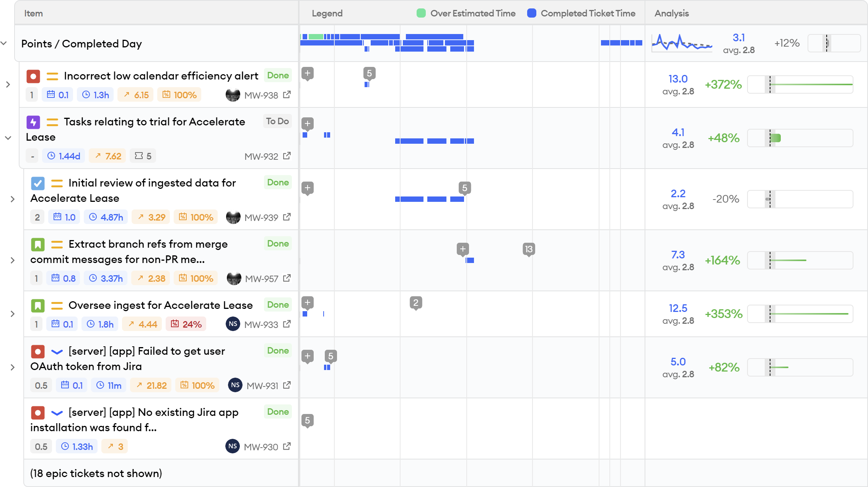Click bug type icon on Incorrect low calendar alert
The height and width of the screenshot is (487, 868).
(33, 76)
